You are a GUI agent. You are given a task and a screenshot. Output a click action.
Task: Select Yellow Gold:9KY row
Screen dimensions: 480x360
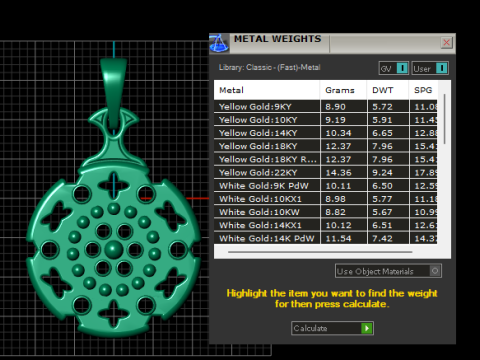tap(326, 107)
